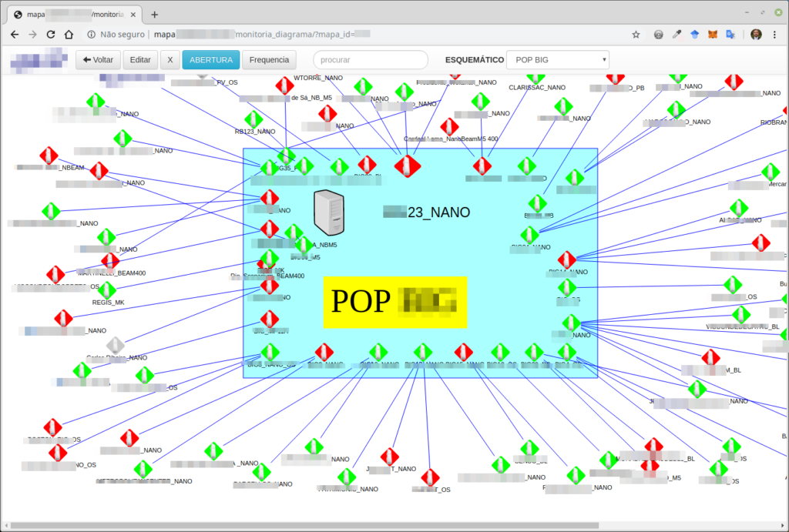The image size is (789, 532).
Task: Click the RB123_NANO green node icon
Action: pos(253,119)
